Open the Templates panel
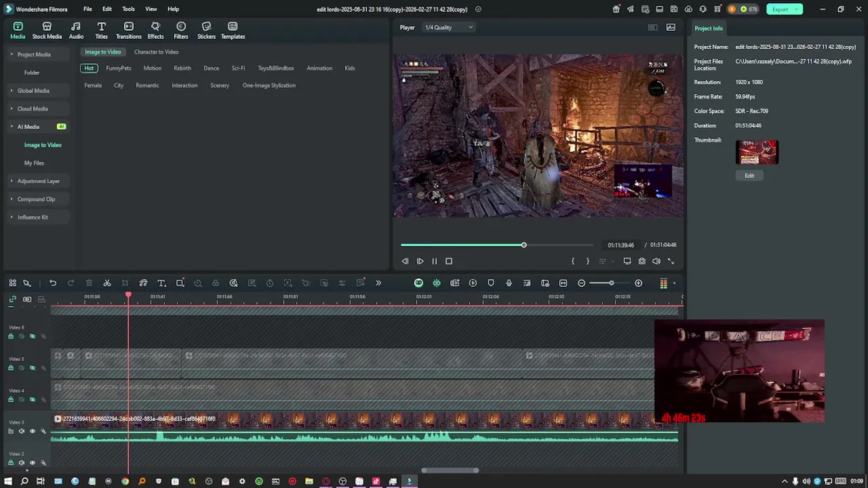868x488 pixels. click(233, 30)
